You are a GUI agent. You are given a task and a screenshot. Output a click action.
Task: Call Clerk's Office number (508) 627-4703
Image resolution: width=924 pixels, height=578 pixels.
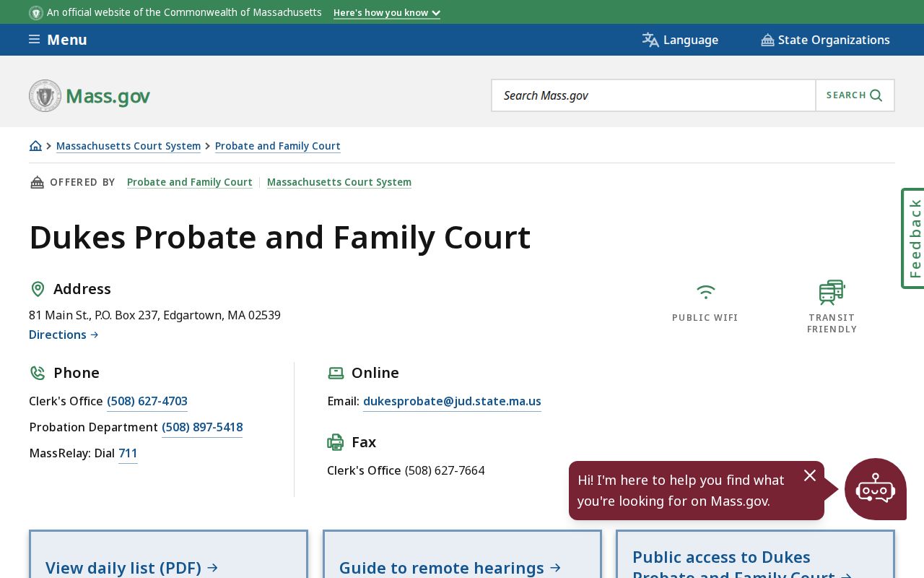(x=147, y=401)
